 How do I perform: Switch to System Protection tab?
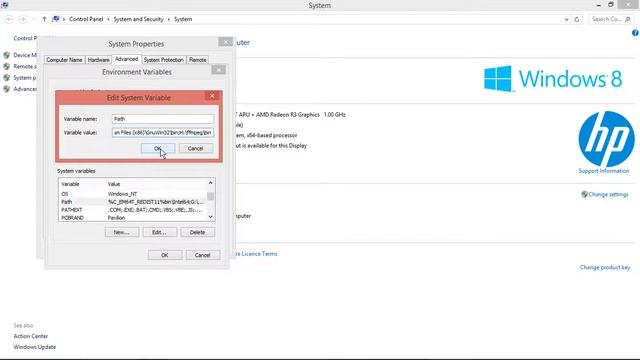pos(163,60)
